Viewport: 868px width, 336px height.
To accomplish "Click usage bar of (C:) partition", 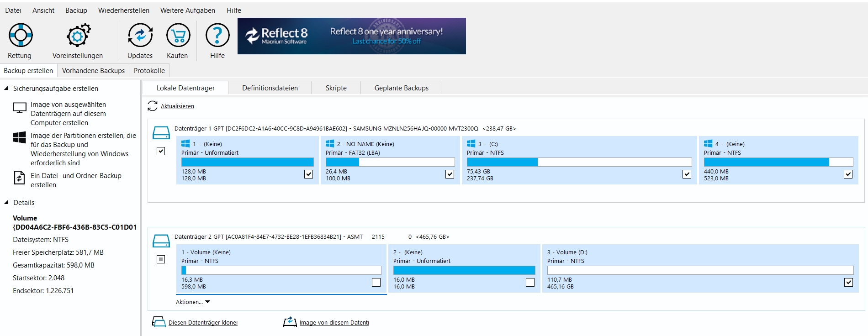I will tap(579, 162).
